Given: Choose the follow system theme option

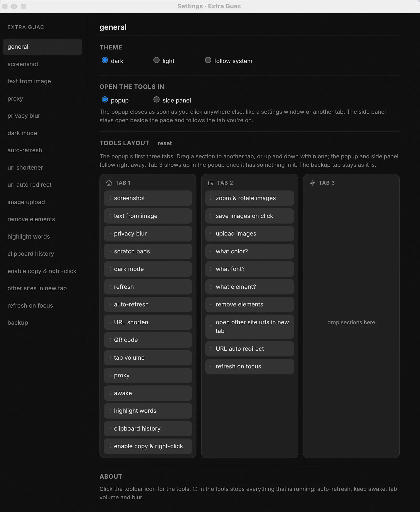Looking at the screenshot, I should tap(208, 60).
